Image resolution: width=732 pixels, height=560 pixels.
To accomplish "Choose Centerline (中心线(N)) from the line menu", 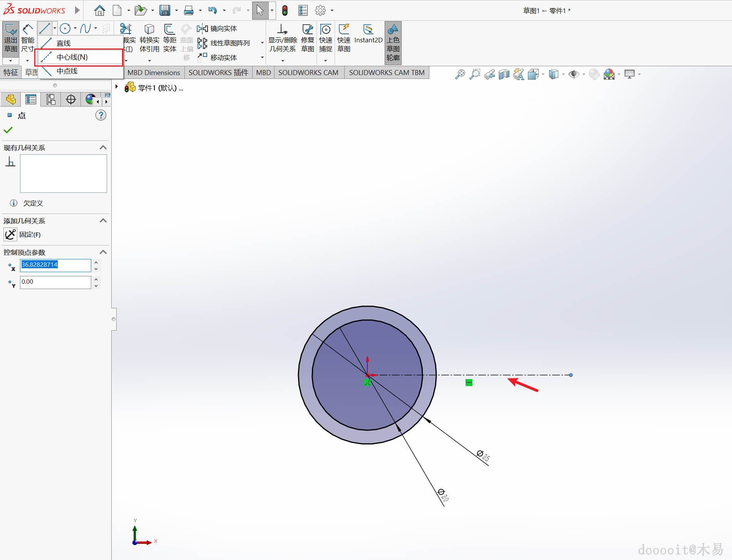I will pos(72,57).
